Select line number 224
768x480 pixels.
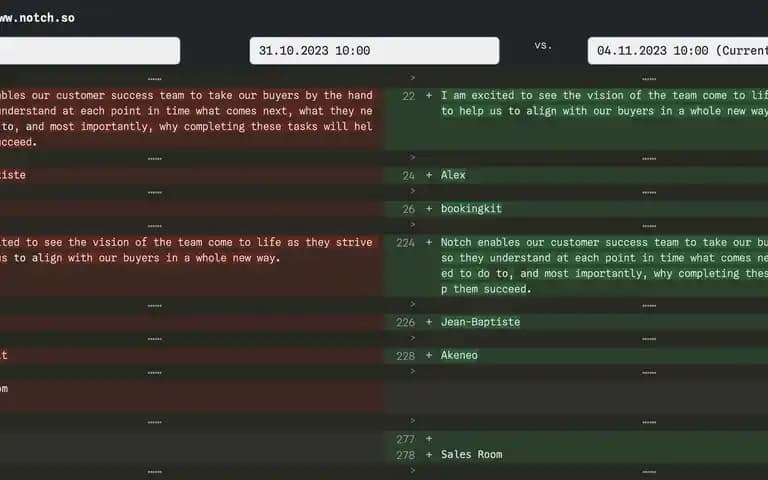[406, 243]
